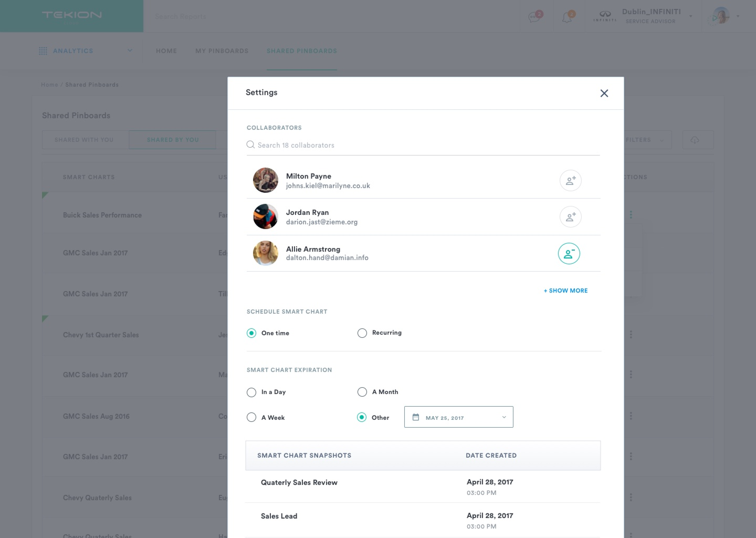The width and height of the screenshot is (756, 538).
Task: Select Other expiration option
Action: (x=361, y=417)
